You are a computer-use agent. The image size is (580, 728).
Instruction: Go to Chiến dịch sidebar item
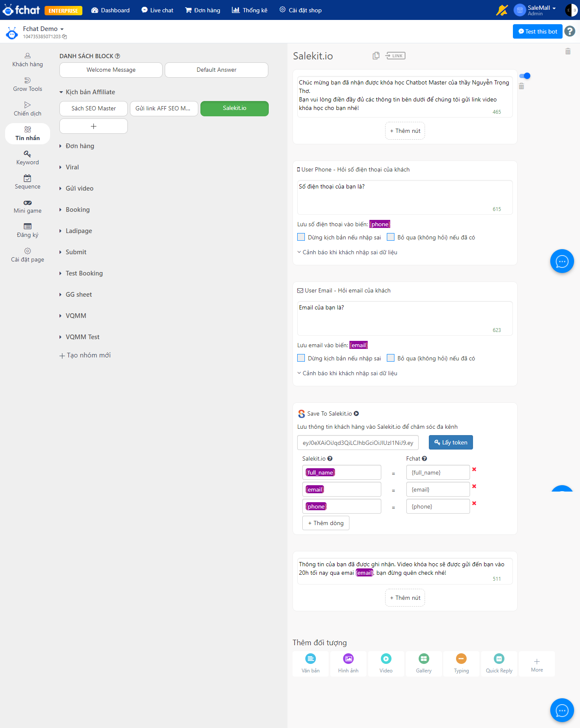click(28, 109)
